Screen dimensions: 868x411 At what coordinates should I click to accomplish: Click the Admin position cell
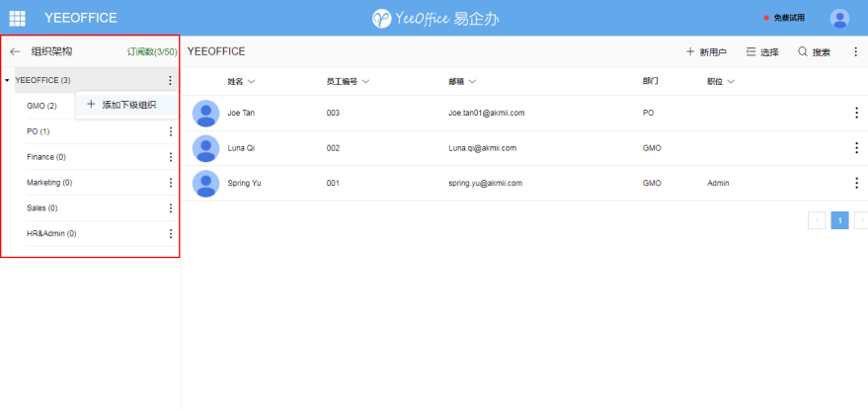click(x=718, y=183)
